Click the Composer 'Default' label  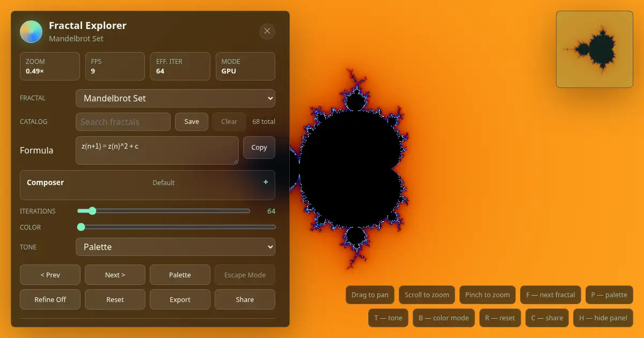pos(164,182)
